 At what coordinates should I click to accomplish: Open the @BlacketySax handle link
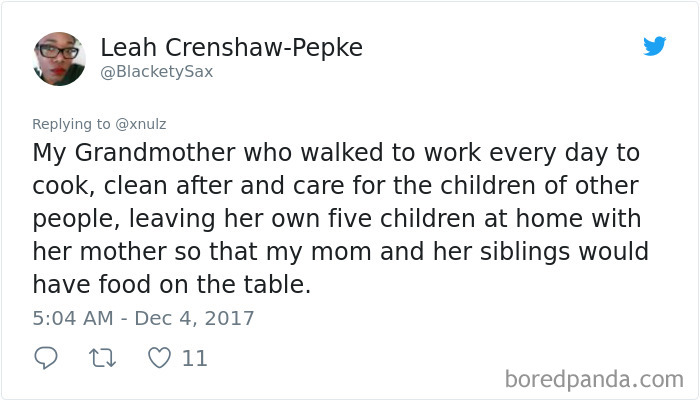pos(157,71)
